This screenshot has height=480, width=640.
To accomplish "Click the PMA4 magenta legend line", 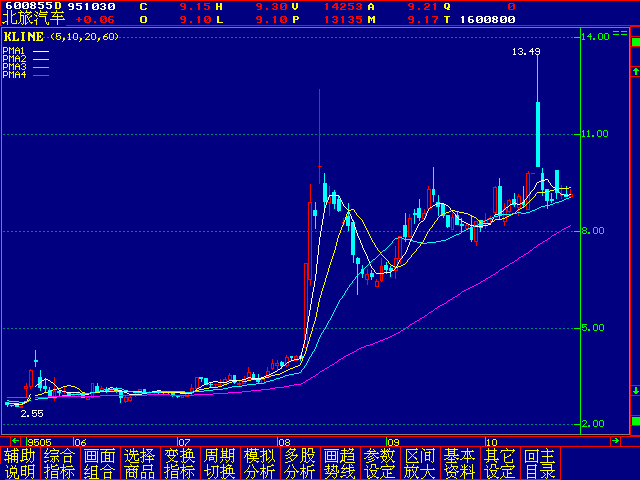I will tap(41, 74).
